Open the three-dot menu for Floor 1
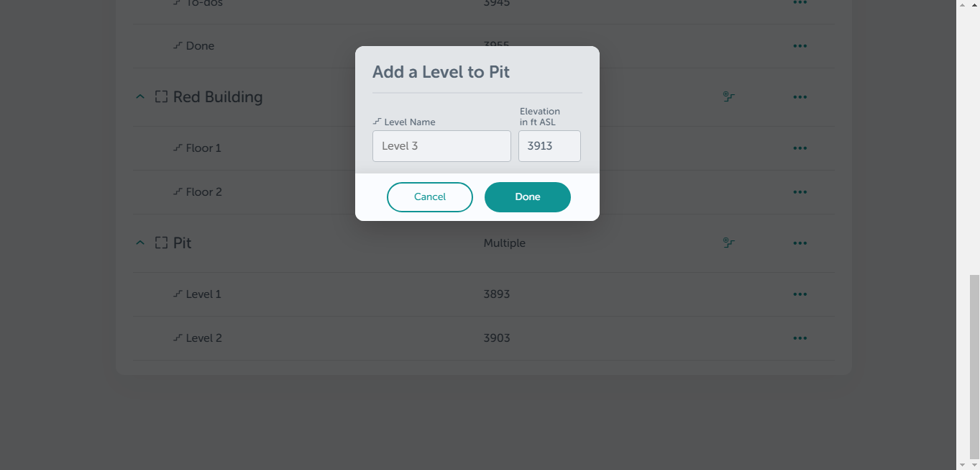Viewport: 980px width, 470px height. point(800,148)
